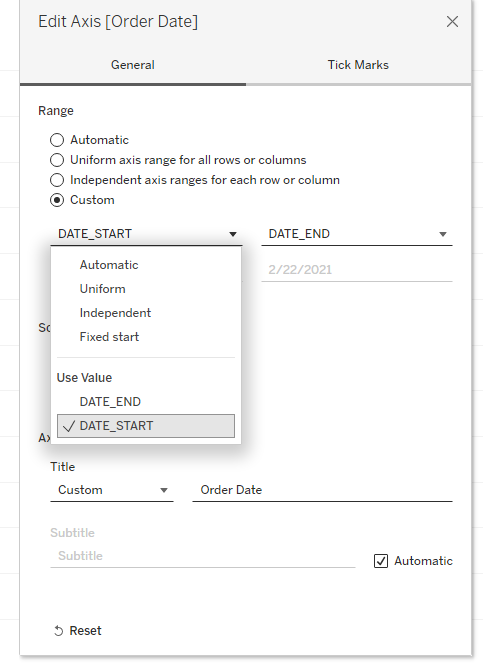The width and height of the screenshot is (483, 665).
Task: Click the DATE_START dropdown arrow
Action: pos(233,234)
